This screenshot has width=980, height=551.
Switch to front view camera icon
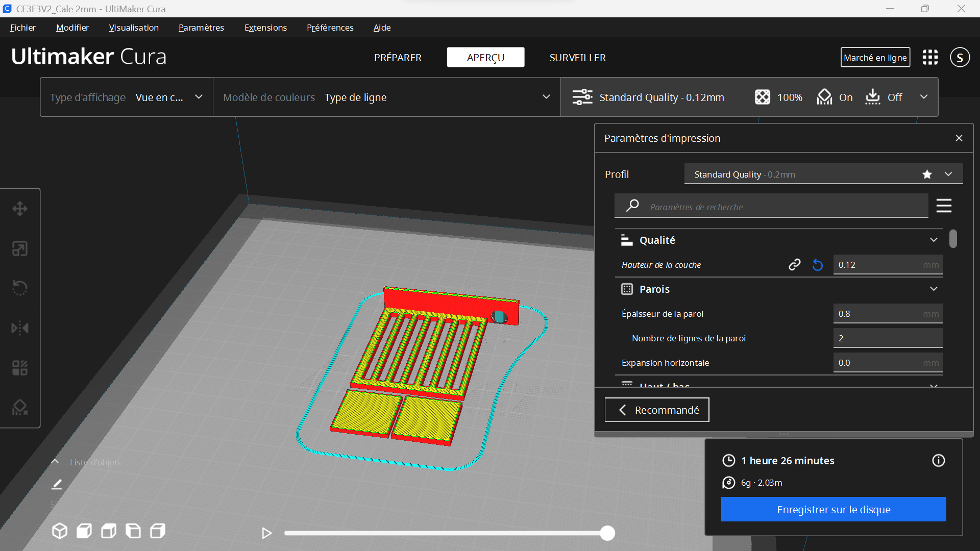84,531
